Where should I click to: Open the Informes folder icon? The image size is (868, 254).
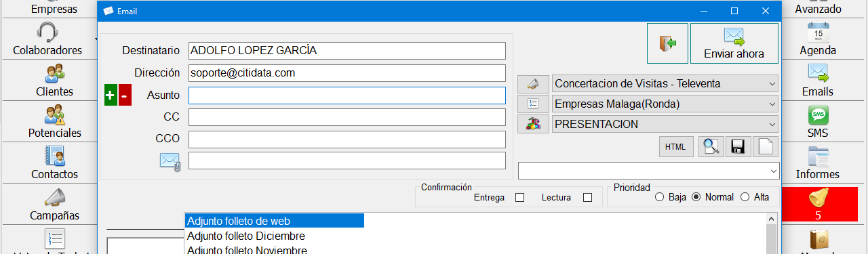(x=818, y=156)
